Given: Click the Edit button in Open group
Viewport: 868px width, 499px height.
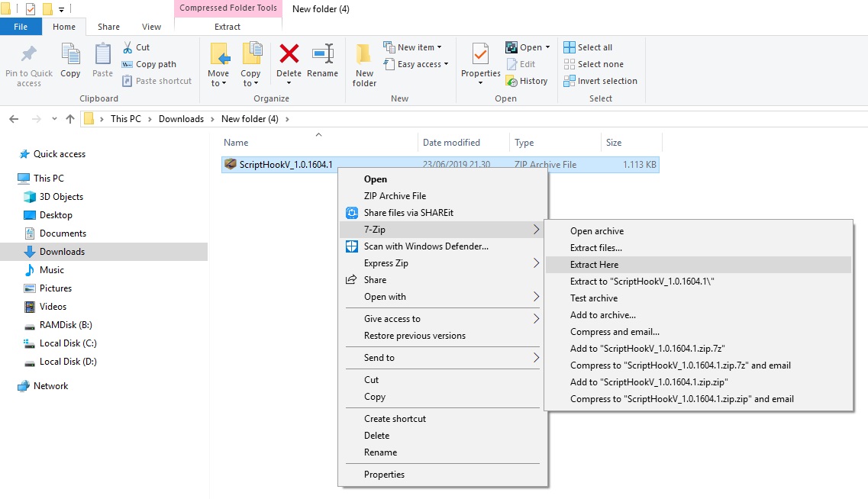Looking at the screenshot, I should [x=521, y=64].
